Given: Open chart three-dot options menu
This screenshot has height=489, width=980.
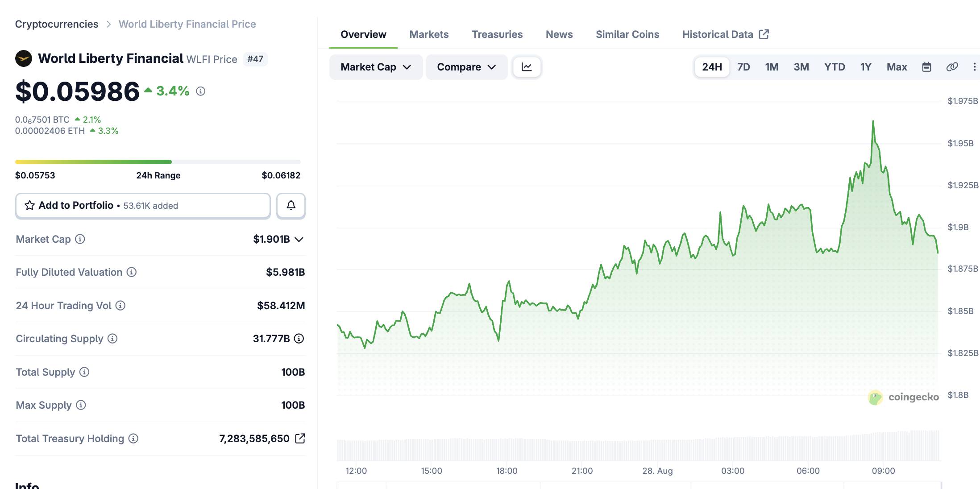Looking at the screenshot, I should coord(974,67).
